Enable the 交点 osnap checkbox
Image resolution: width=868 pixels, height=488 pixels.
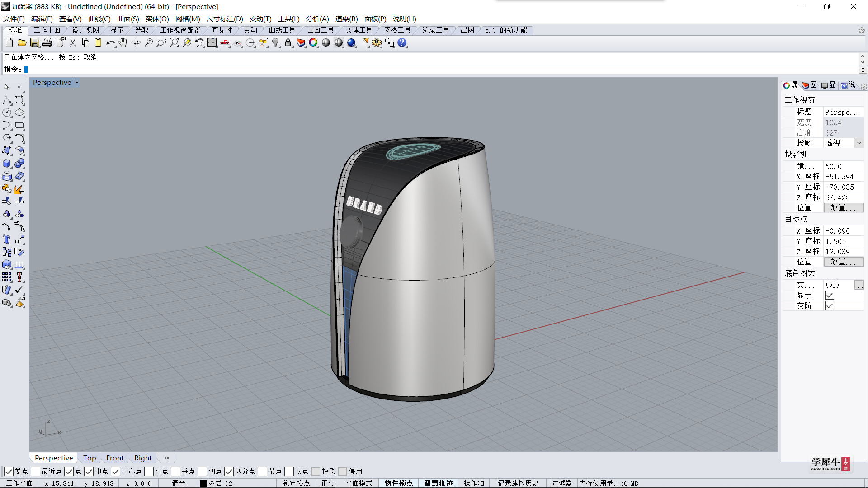coord(149,471)
